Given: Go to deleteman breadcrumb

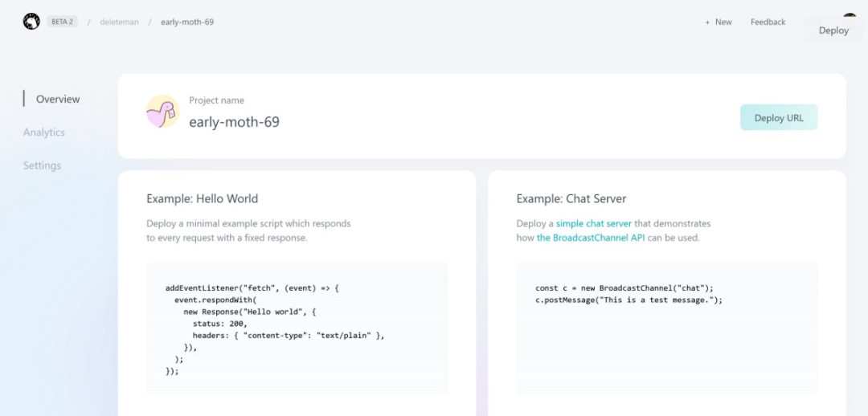Looking at the screenshot, I should tap(119, 22).
